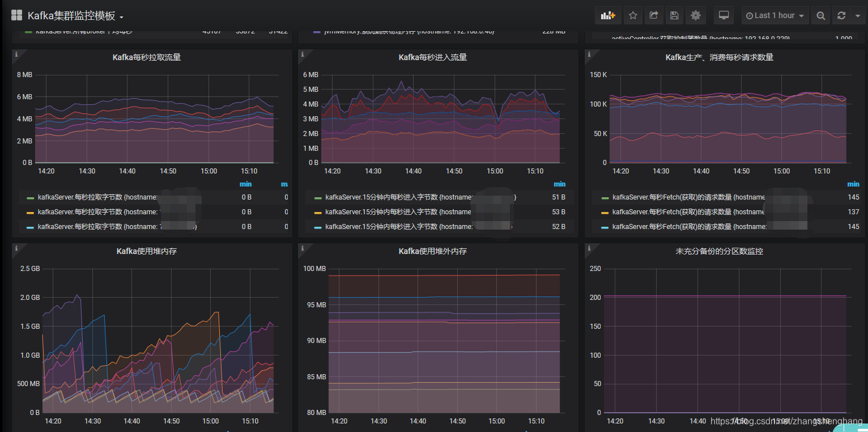This screenshot has width=868, height=432.
Task: Click green legend color swatch for 每秒Fetch series
Action: coord(605,198)
